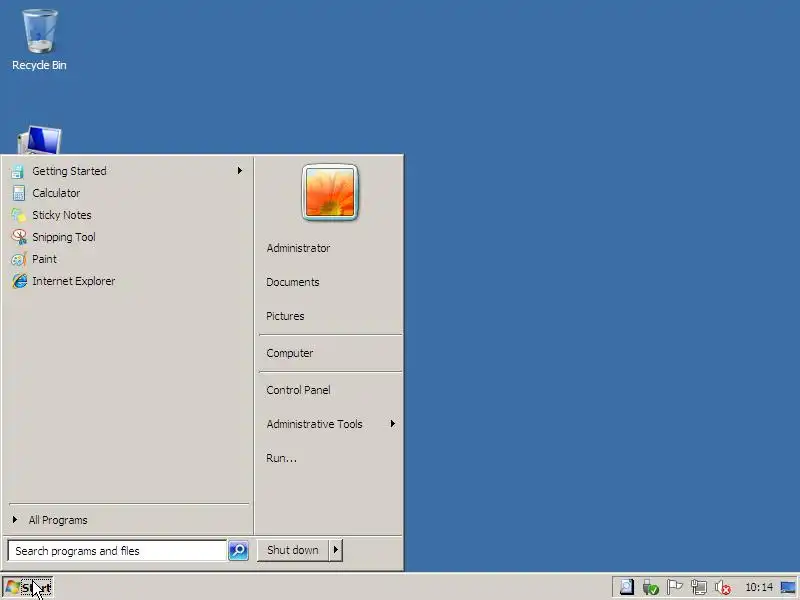
Task: Open Sticky Notes via its icon
Action: click(x=18, y=215)
